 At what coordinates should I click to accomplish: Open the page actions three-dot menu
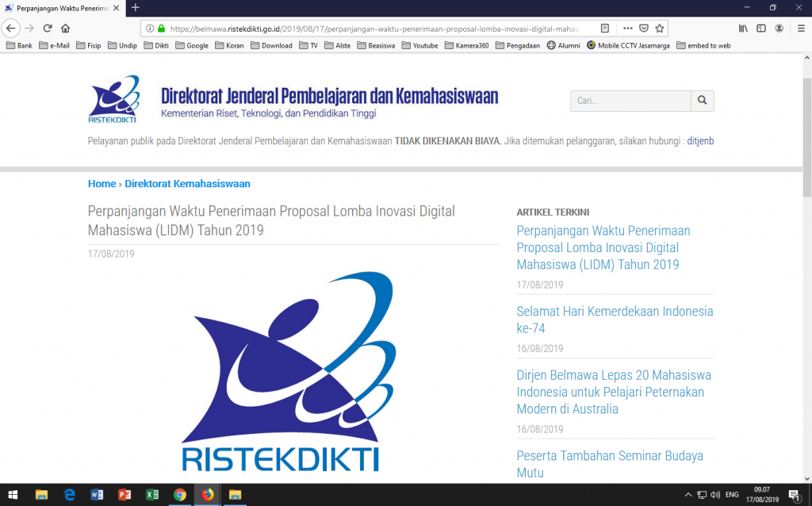click(627, 29)
